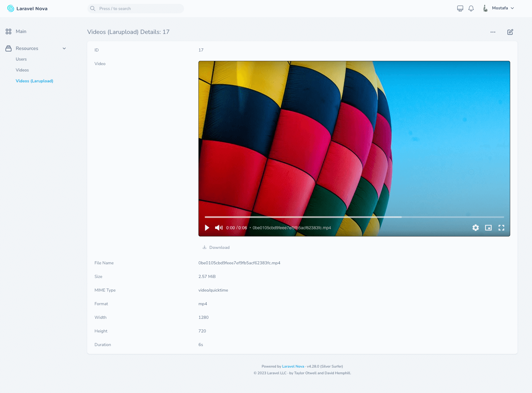Screen dimensions: 532x393
Task: Mute the video volume icon
Action: tap(219, 228)
